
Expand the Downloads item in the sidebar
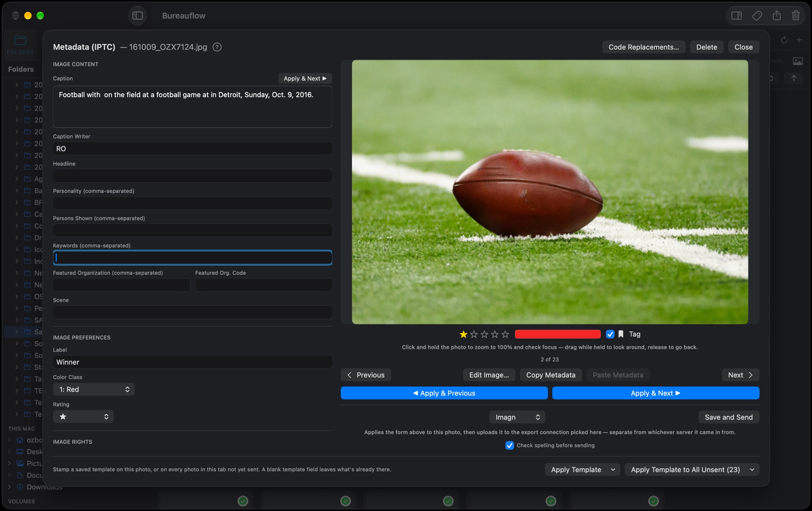9,487
